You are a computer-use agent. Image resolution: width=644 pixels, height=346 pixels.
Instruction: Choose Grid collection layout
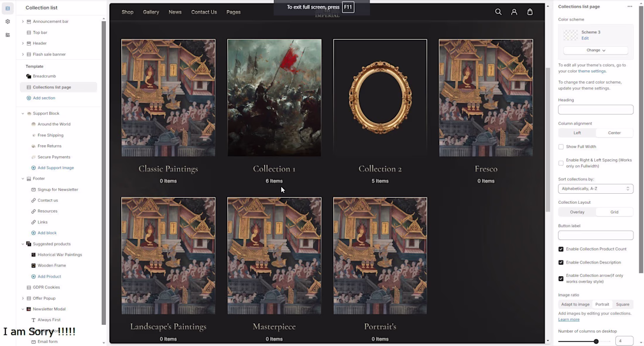click(x=614, y=212)
